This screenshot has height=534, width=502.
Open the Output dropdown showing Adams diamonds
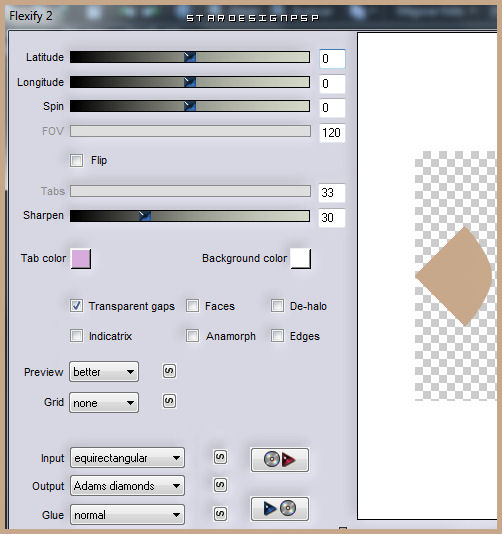(127, 486)
